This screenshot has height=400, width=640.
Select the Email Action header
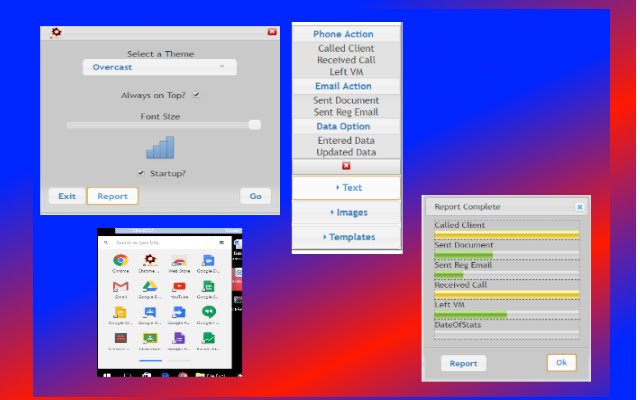tap(346, 86)
